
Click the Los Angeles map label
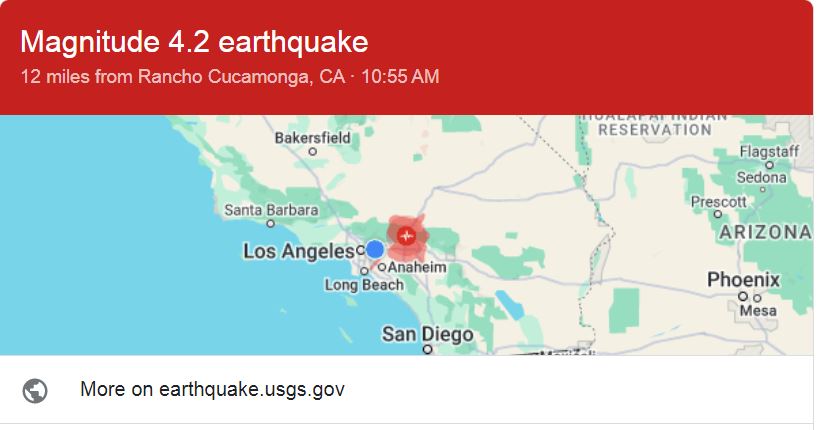[x=299, y=251]
